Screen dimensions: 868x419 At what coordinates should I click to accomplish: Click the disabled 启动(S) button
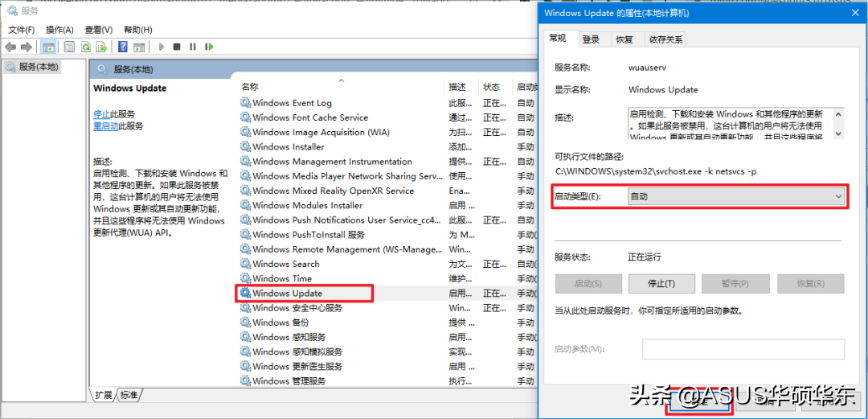pos(588,283)
